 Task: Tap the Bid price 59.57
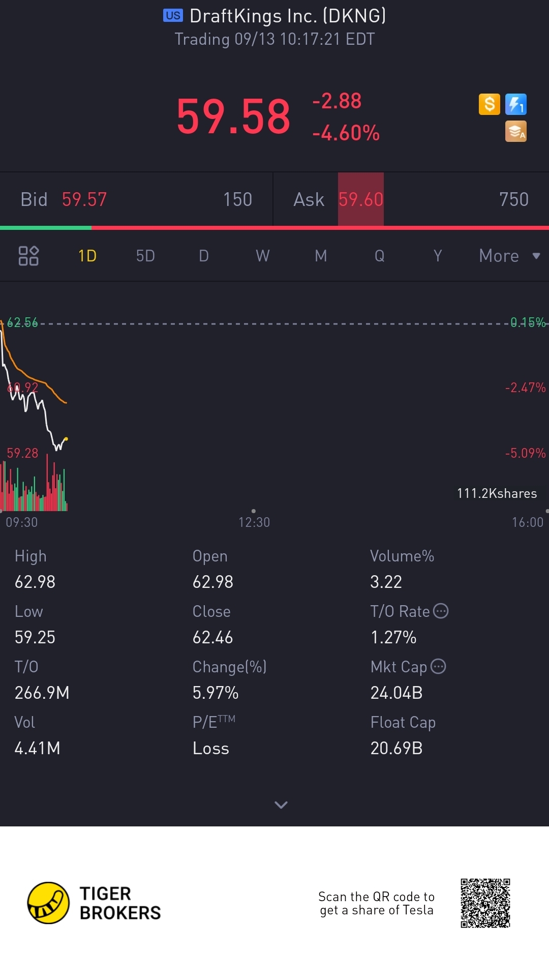pos(84,199)
